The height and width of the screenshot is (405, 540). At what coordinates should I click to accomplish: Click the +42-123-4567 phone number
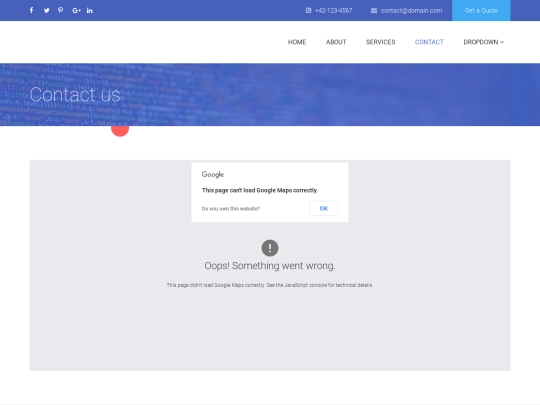coord(333,11)
